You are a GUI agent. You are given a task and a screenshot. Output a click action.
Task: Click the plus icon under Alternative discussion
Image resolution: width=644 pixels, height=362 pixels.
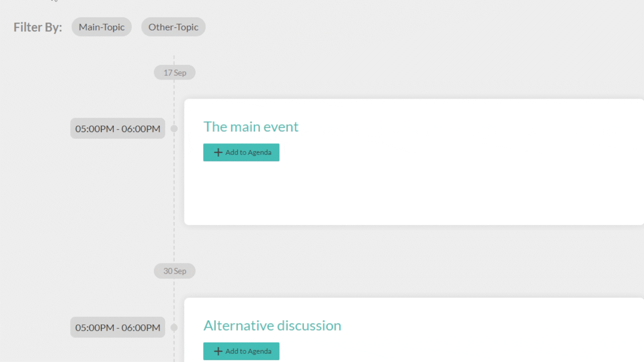218,351
